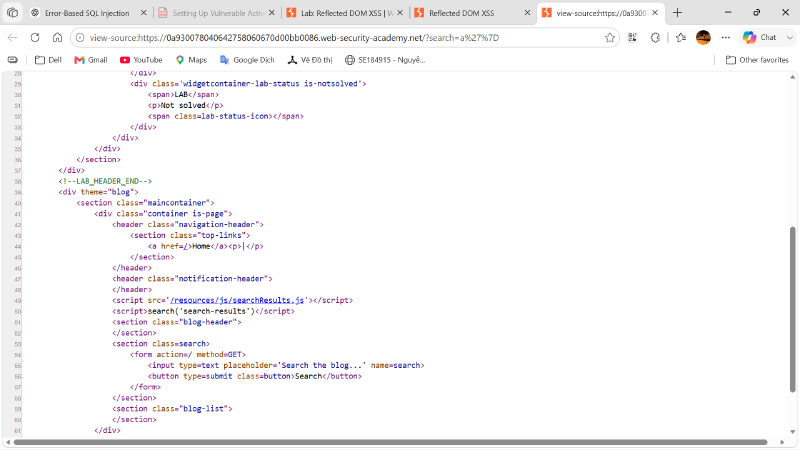Open the Gmail bookmark

(x=91, y=60)
